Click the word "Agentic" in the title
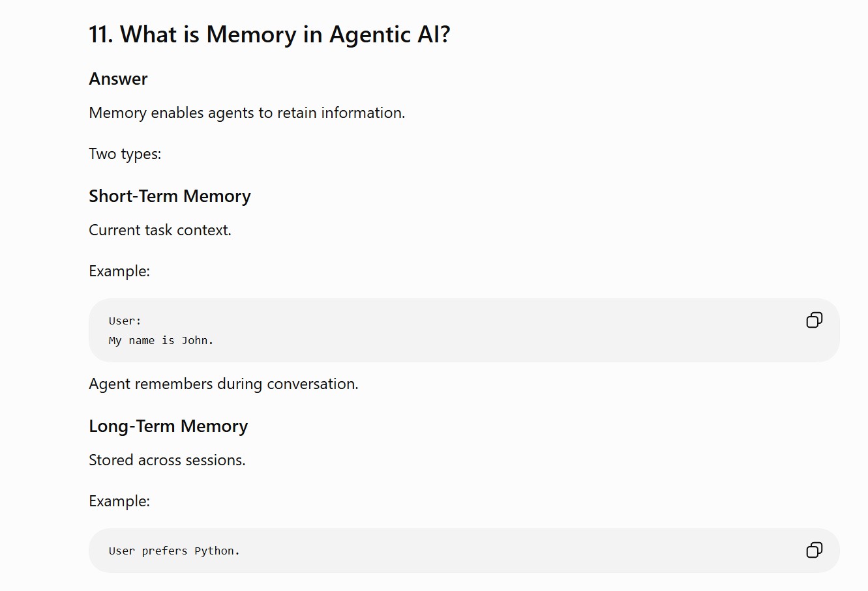Image resolution: width=868 pixels, height=591 pixels. (370, 35)
